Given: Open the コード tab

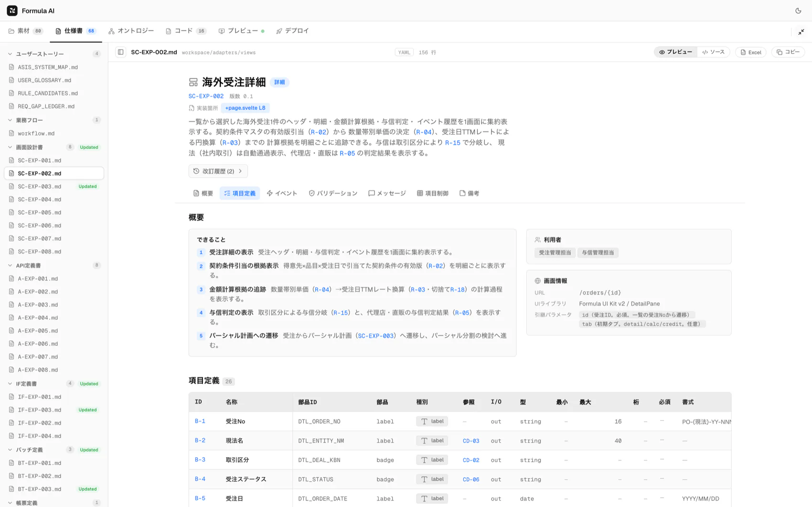Looking at the screenshot, I should pos(185,31).
